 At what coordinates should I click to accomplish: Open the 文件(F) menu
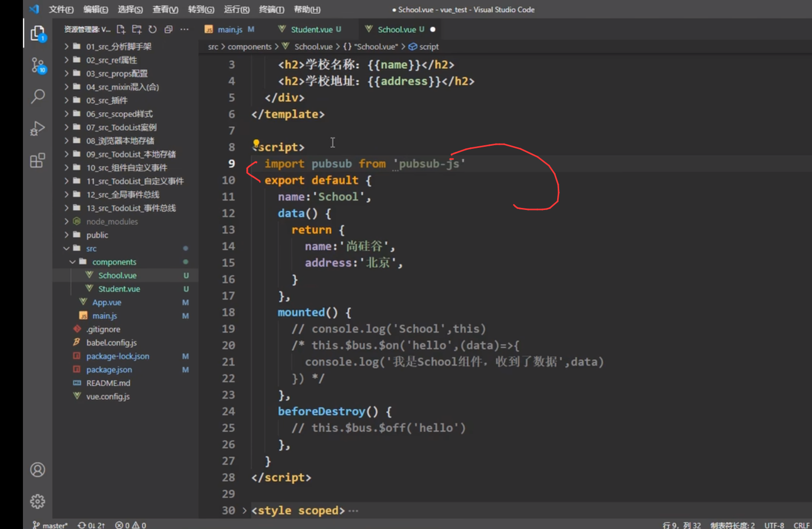pos(61,10)
